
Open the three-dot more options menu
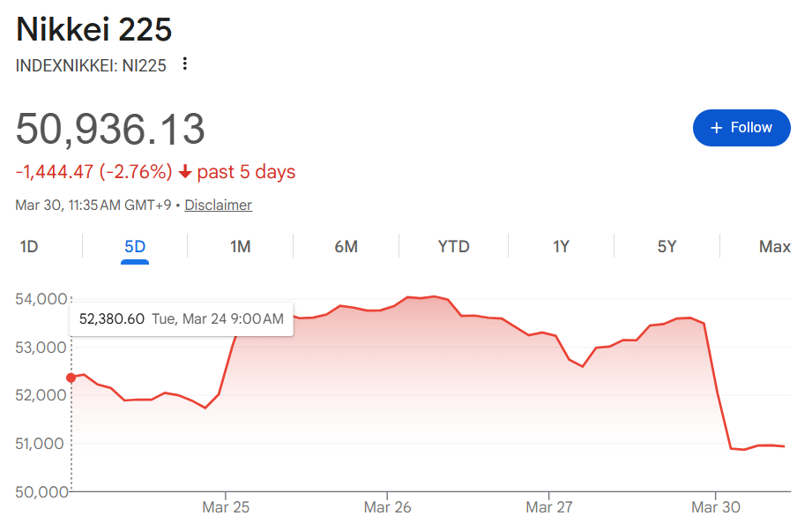coord(184,64)
